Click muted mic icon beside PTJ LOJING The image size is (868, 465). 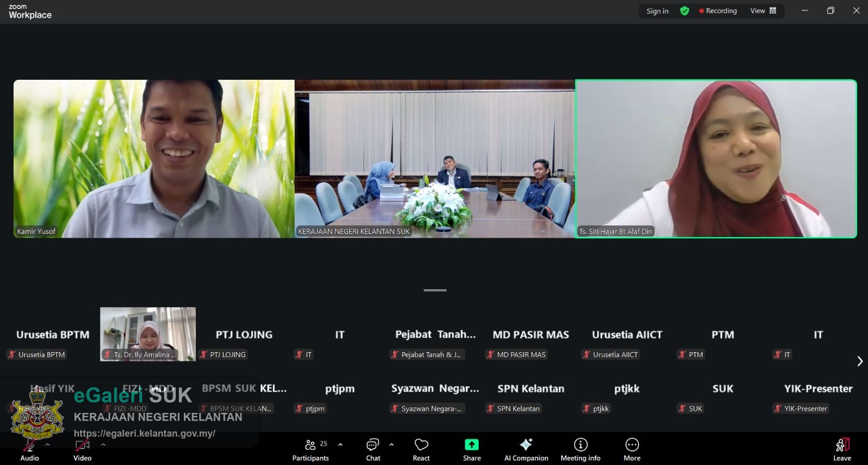click(203, 354)
